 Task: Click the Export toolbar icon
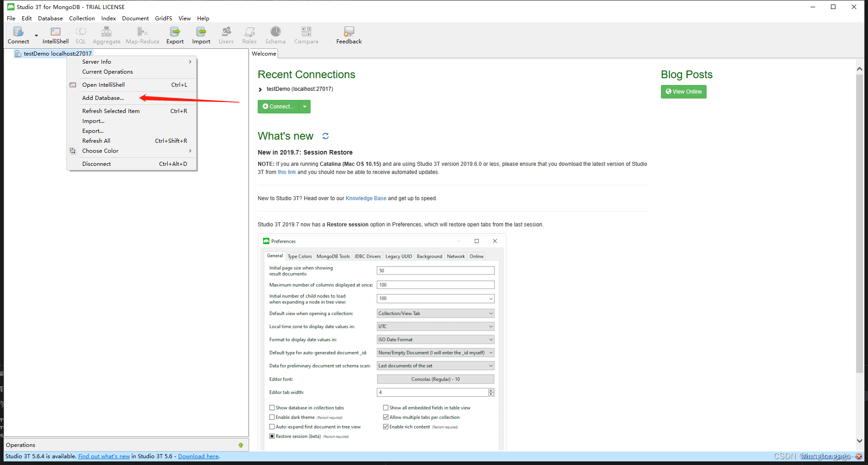[175, 35]
